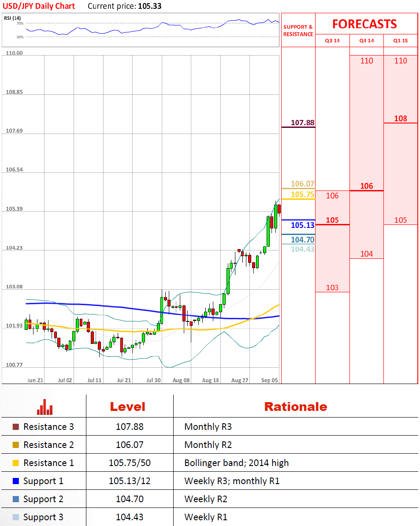Click the 105.13 support level label on chart

pos(302,225)
